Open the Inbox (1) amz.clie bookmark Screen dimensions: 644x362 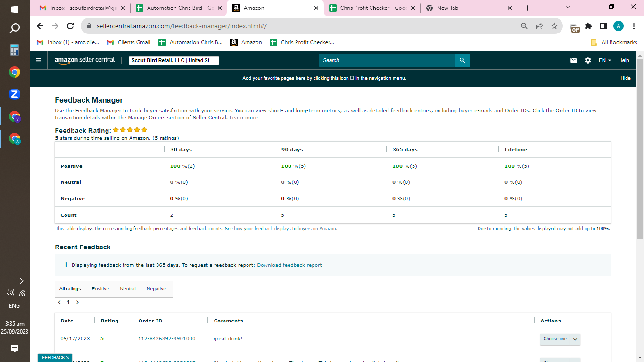pos(68,42)
